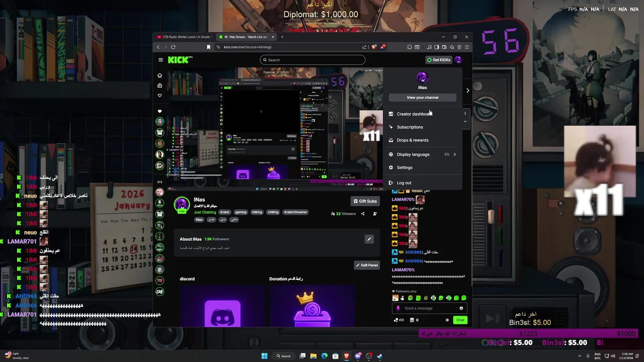This screenshot has width=644, height=362.
Task: Open emoji picker in chat input
Action: pyautogui.click(x=461, y=308)
